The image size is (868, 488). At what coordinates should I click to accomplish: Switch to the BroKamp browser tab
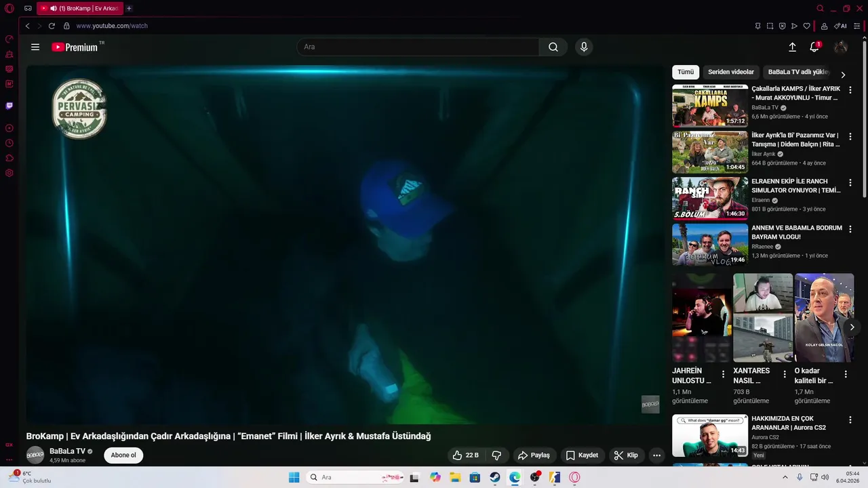(x=80, y=8)
